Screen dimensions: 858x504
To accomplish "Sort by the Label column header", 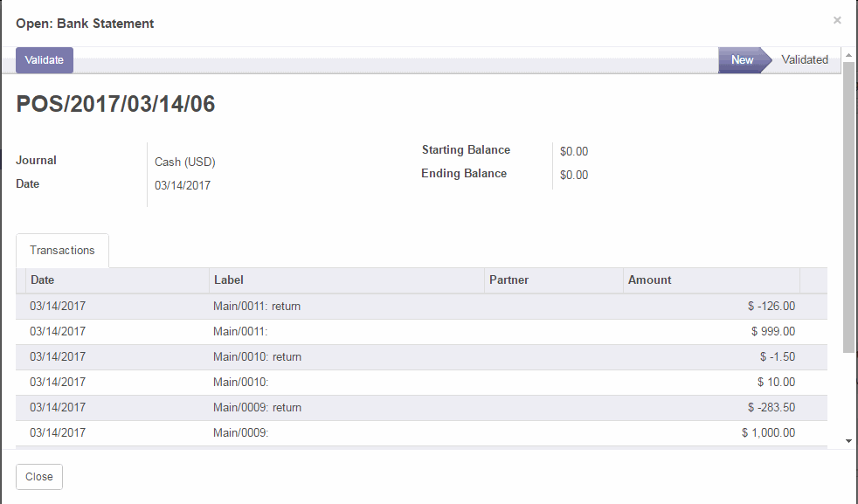I will [228, 280].
